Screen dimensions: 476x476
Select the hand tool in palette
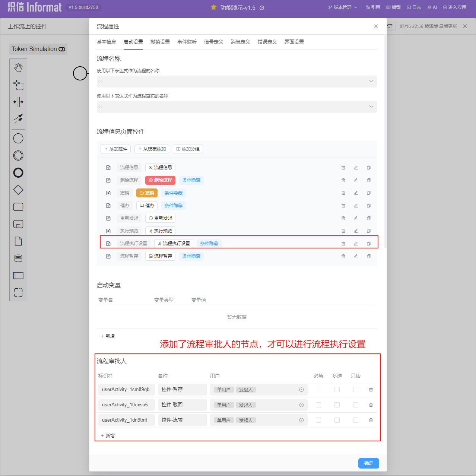tap(18, 67)
